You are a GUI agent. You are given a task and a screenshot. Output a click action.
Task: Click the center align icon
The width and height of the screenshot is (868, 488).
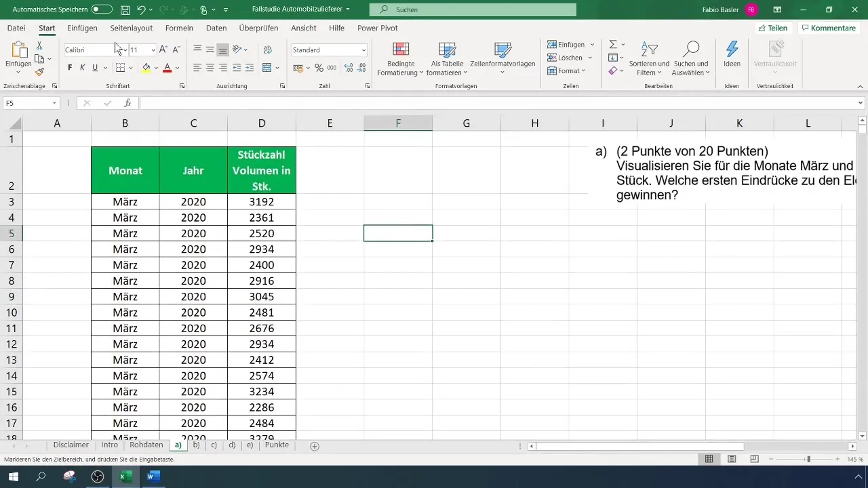210,68
